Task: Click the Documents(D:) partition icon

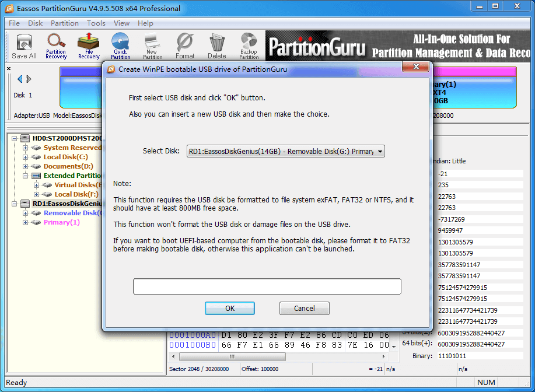Action: [x=36, y=166]
